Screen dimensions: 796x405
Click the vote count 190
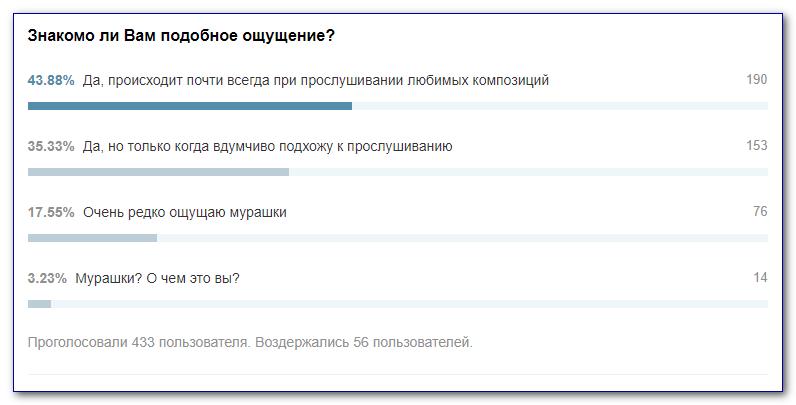(756, 80)
